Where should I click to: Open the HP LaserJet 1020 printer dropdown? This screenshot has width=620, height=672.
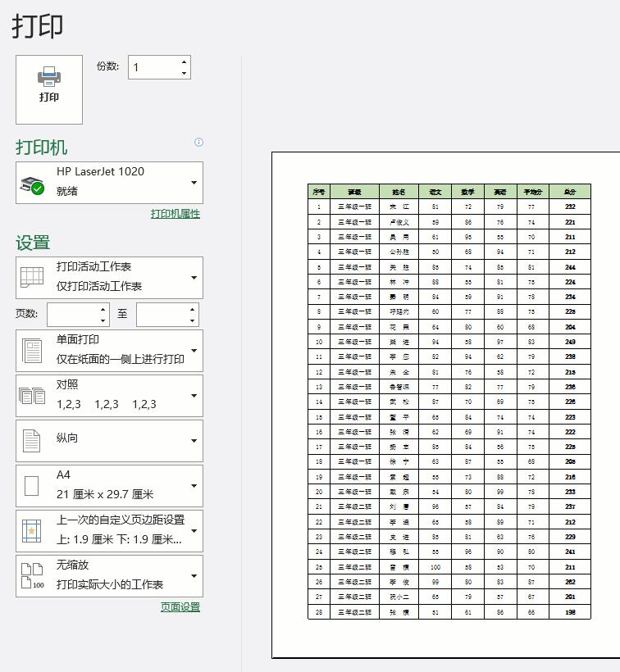[194, 183]
